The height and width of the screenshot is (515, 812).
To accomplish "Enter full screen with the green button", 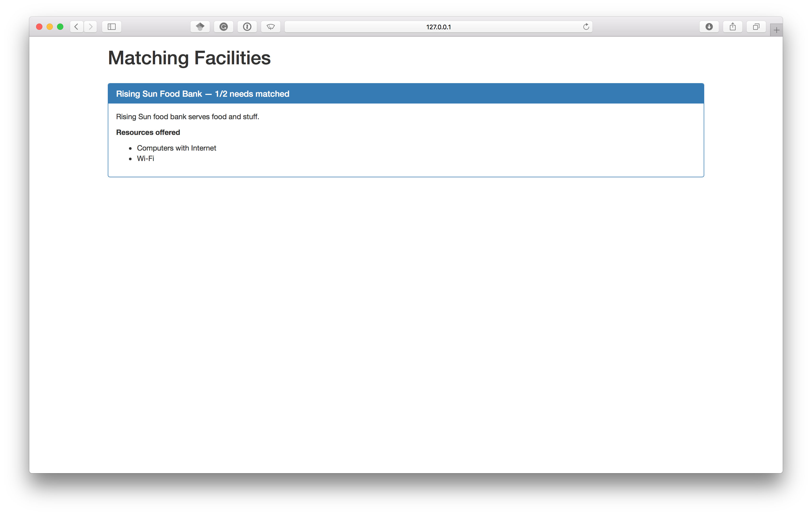I will pos(60,27).
